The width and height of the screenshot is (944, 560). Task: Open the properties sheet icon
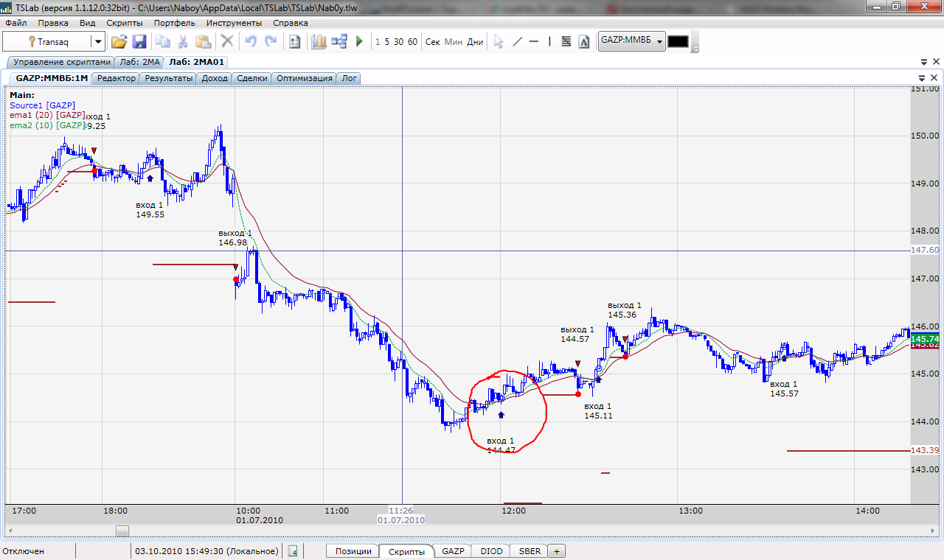(x=295, y=41)
